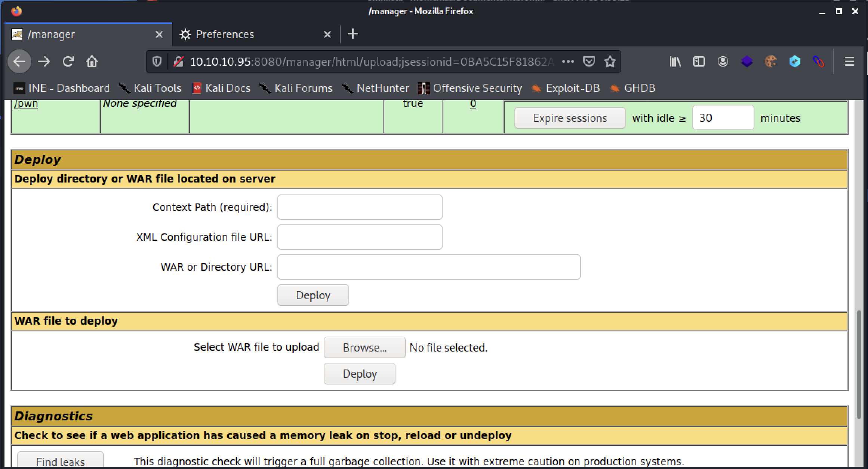Image resolution: width=868 pixels, height=469 pixels.
Task: Reload the current page
Action: click(x=68, y=61)
